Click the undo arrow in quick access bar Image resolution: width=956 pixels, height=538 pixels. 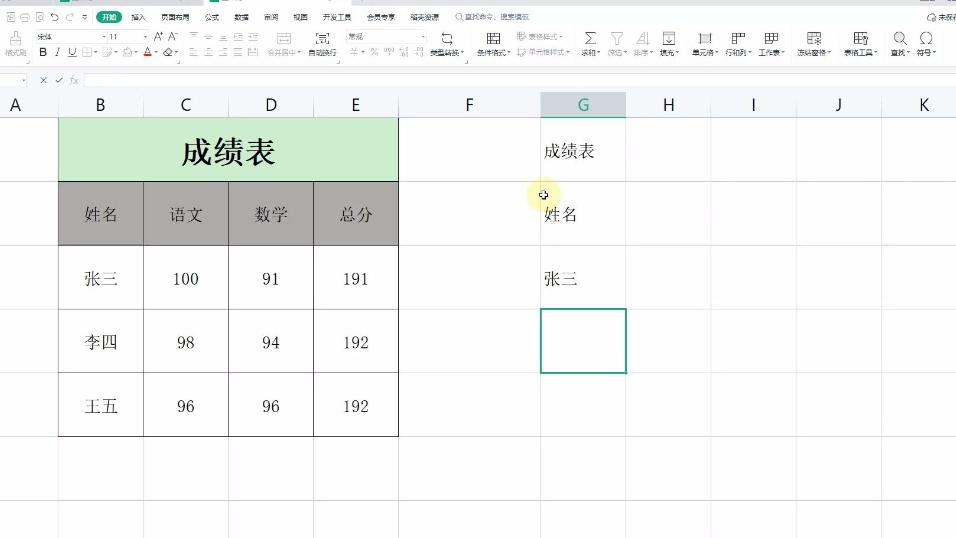click(55, 17)
